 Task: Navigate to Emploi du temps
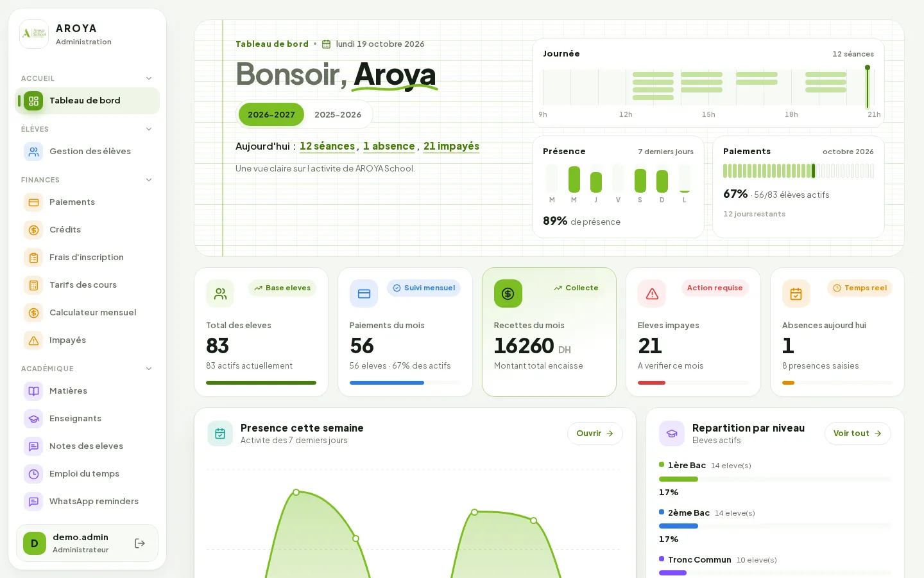(x=87, y=474)
